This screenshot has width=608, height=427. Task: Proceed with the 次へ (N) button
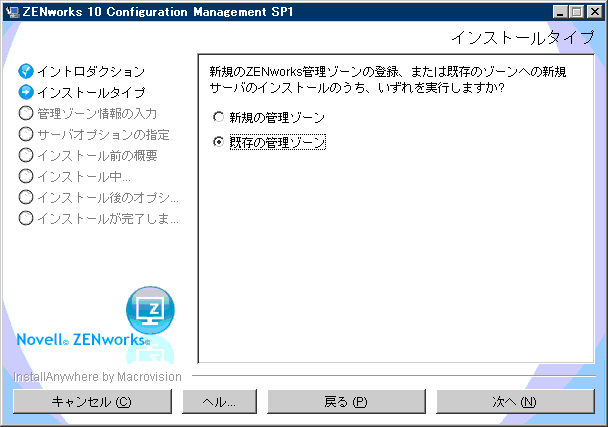tap(515, 401)
